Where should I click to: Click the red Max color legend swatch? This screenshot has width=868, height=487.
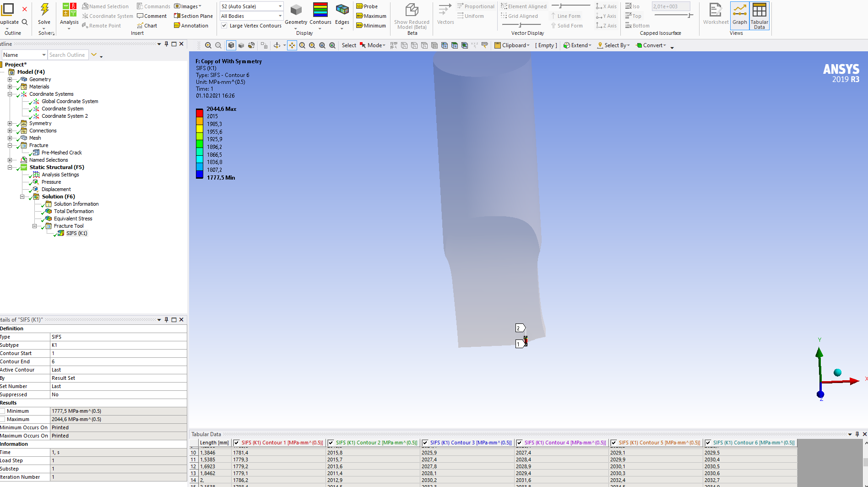(x=200, y=113)
